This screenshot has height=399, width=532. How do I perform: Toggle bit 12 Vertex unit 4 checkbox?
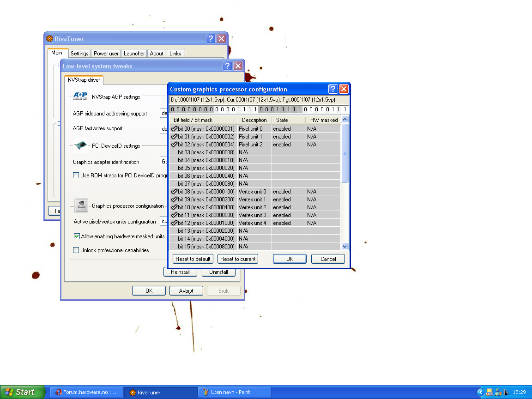pos(175,223)
